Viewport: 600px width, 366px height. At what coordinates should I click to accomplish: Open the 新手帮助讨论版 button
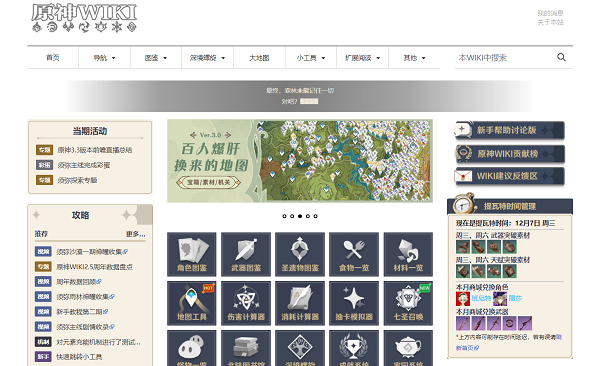coord(509,130)
